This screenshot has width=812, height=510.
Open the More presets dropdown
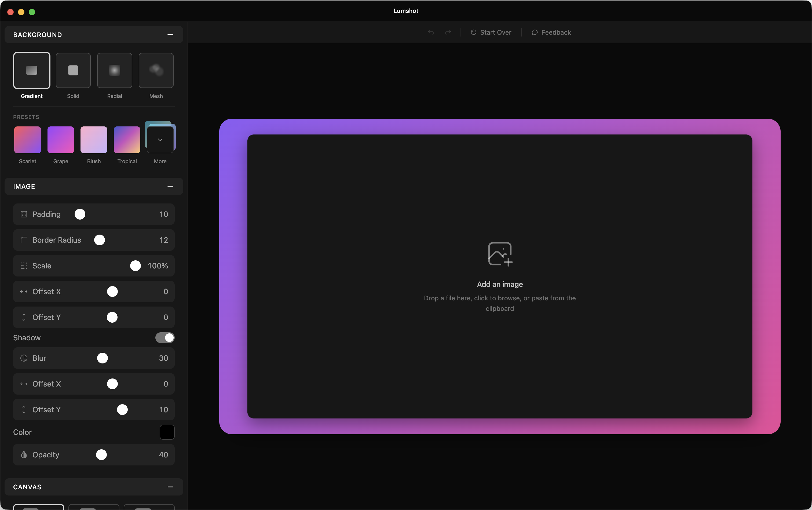(x=160, y=140)
